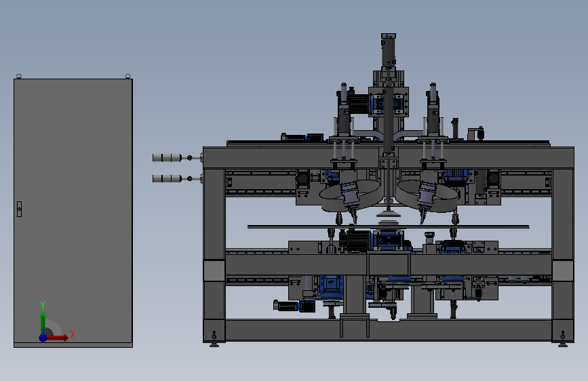Click the red X axis arrow of triad

click(58, 338)
